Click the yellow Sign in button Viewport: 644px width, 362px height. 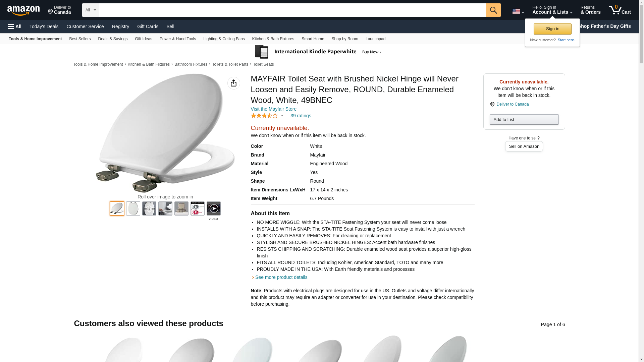pos(552,29)
